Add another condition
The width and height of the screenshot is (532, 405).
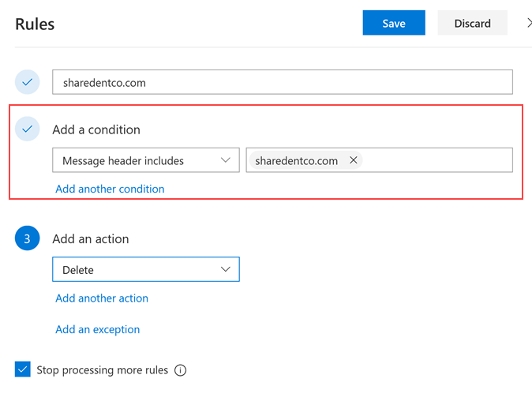110,189
